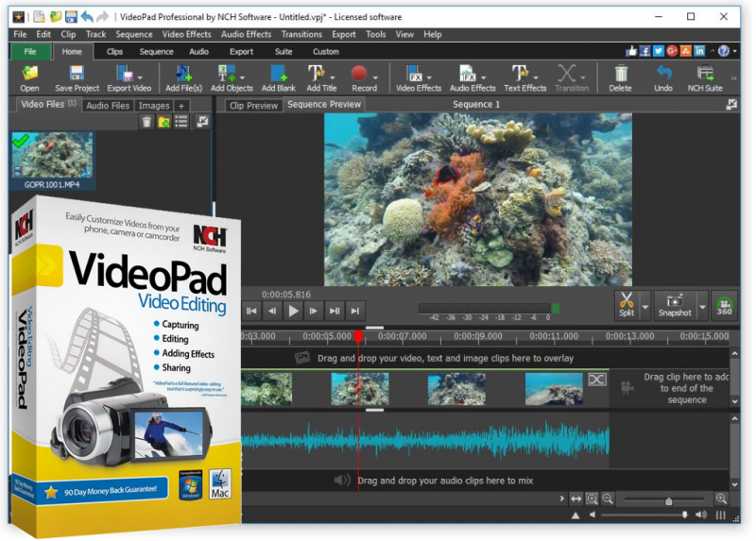Click the 360 video icon
Screen dimensions: 756x541
[724, 305]
